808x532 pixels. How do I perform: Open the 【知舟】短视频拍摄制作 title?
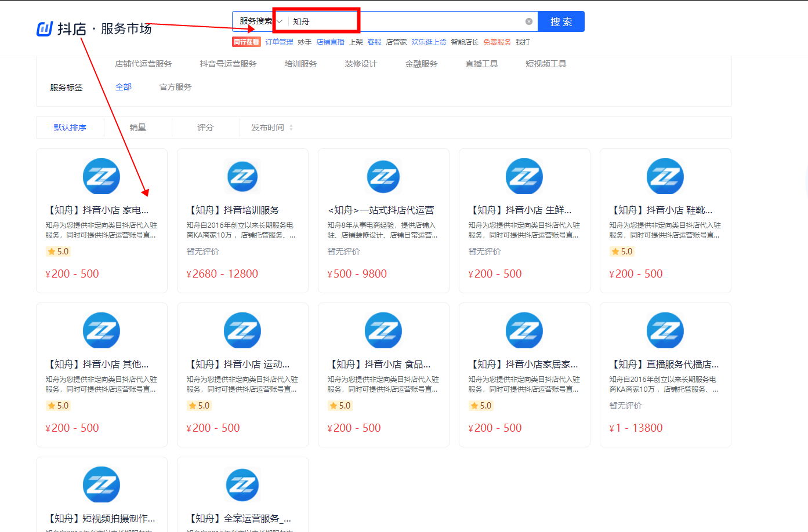[101, 519]
